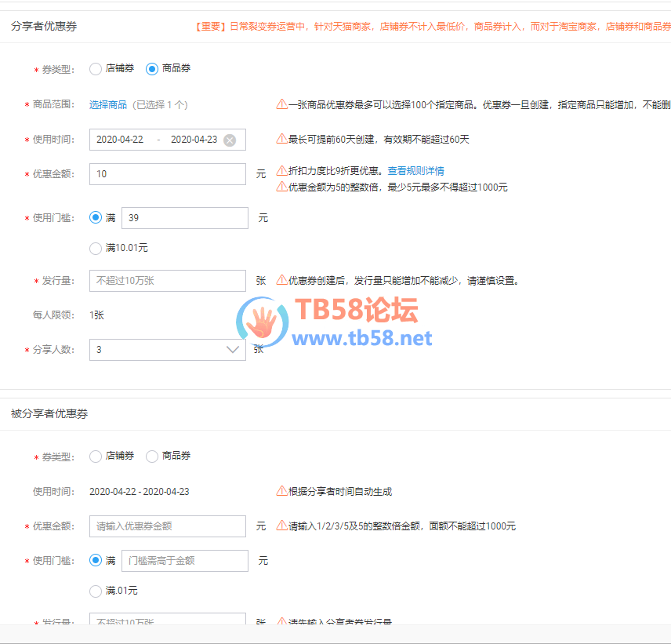The width and height of the screenshot is (671, 644).
Task: Click warning icon beside 根据分享者时间自动生成
Action: (x=281, y=491)
